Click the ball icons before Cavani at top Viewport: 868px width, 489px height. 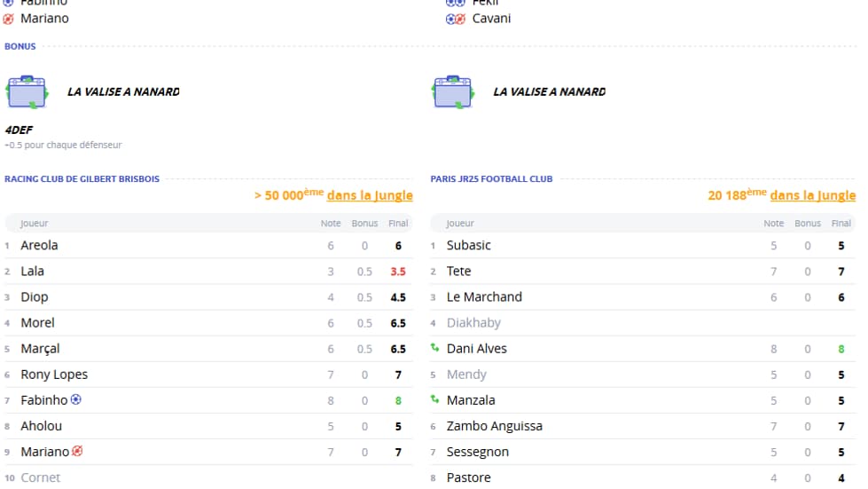[x=455, y=19]
